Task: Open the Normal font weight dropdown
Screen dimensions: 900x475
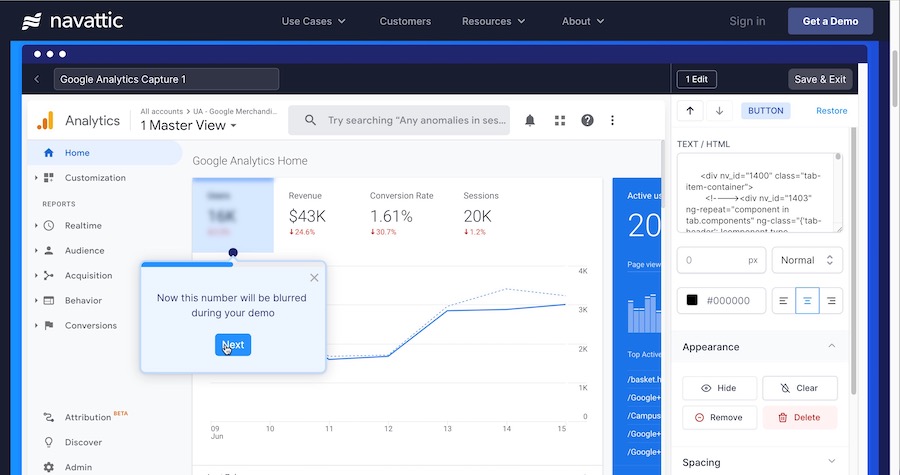Action: tap(807, 260)
